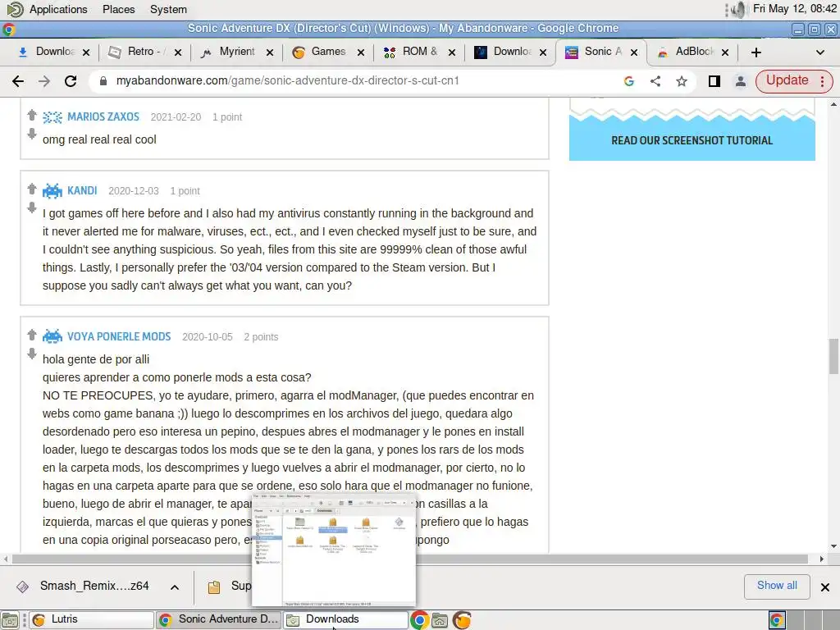Open the MARIOS ZAXOS user link
Screen dimensions: 840x630
point(103,116)
